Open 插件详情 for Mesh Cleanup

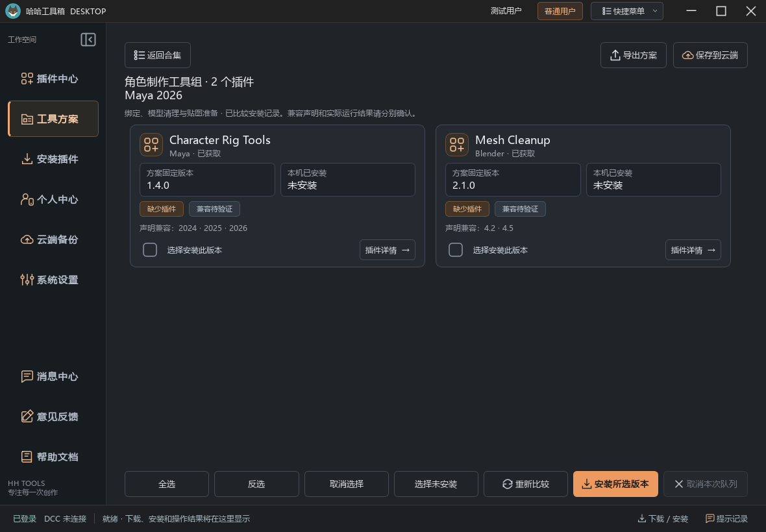point(693,250)
